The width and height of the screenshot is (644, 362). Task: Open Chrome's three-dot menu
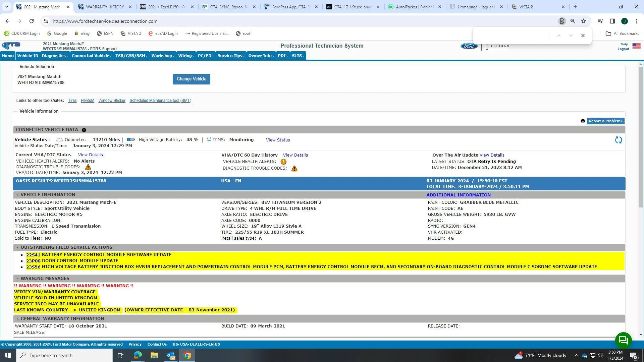[x=637, y=21]
